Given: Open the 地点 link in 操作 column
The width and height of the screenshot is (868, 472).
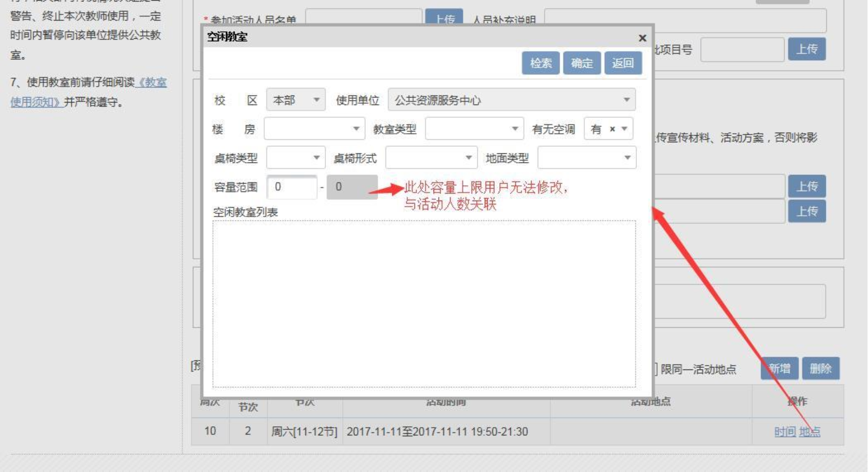Looking at the screenshot, I should click(809, 432).
